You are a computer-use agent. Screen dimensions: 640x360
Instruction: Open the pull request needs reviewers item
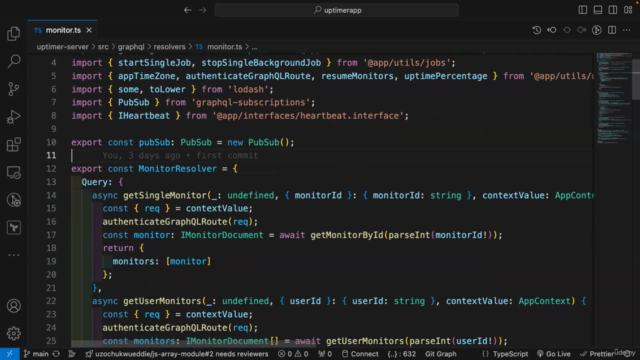coord(176,354)
